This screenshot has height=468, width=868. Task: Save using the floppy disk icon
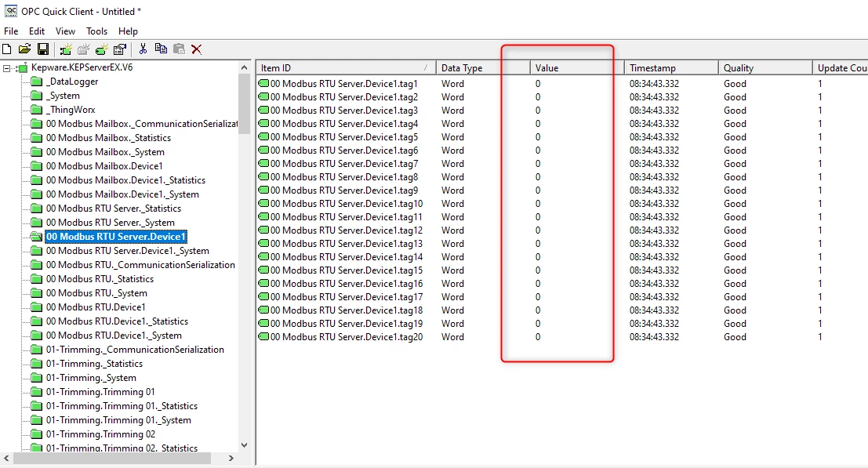click(42, 49)
